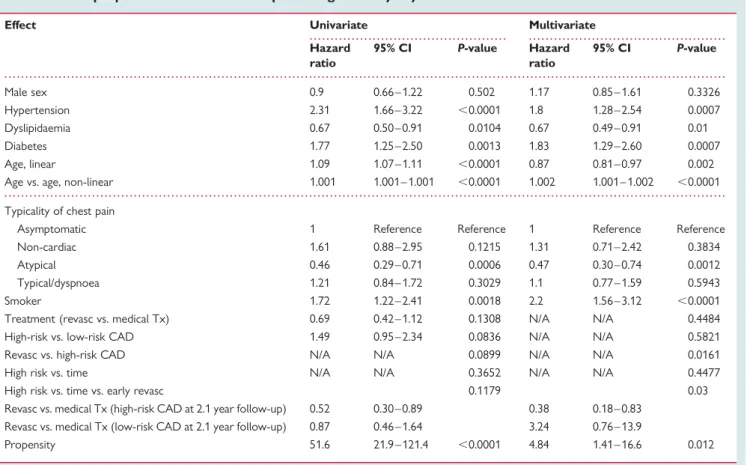
Task: Select 'Hazard ratio' header under Multivariate
Action: pyautogui.click(x=549, y=55)
